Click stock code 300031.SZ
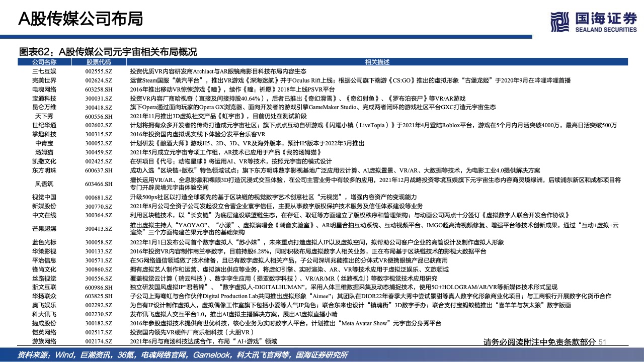 pyautogui.click(x=99, y=98)
